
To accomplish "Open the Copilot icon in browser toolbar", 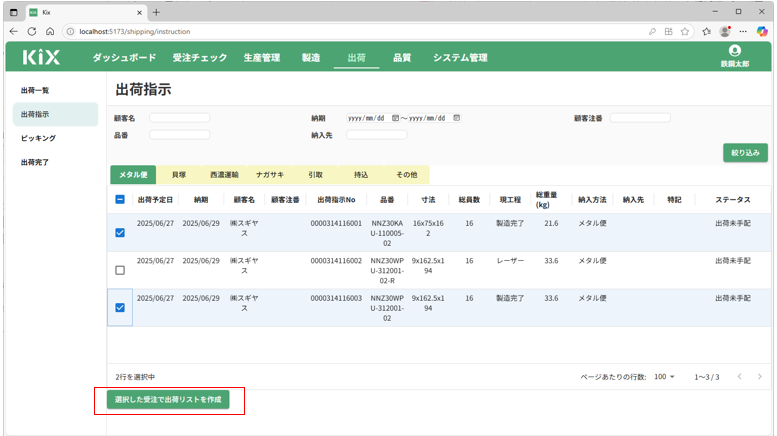I will pyautogui.click(x=762, y=31).
